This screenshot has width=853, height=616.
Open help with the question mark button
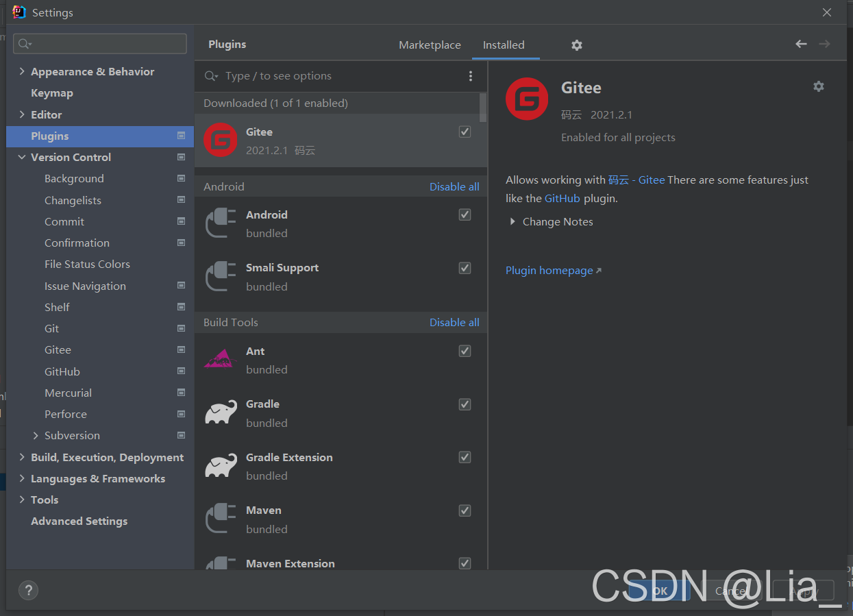pyautogui.click(x=28, y=590)
